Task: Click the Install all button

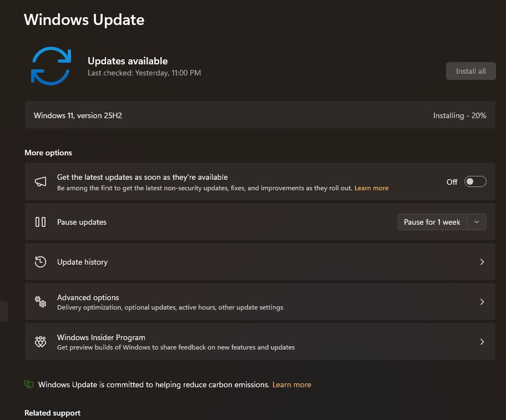Action: (471, 71)
